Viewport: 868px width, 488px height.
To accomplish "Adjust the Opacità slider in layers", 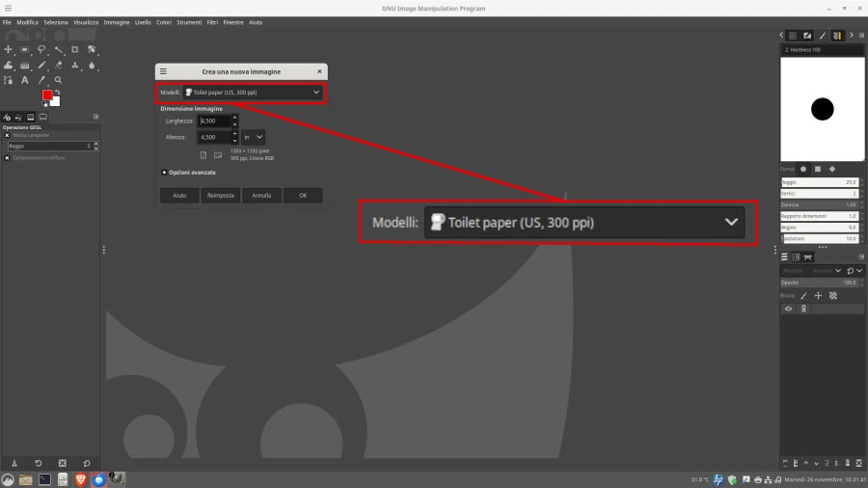I will tap(819, 283).
